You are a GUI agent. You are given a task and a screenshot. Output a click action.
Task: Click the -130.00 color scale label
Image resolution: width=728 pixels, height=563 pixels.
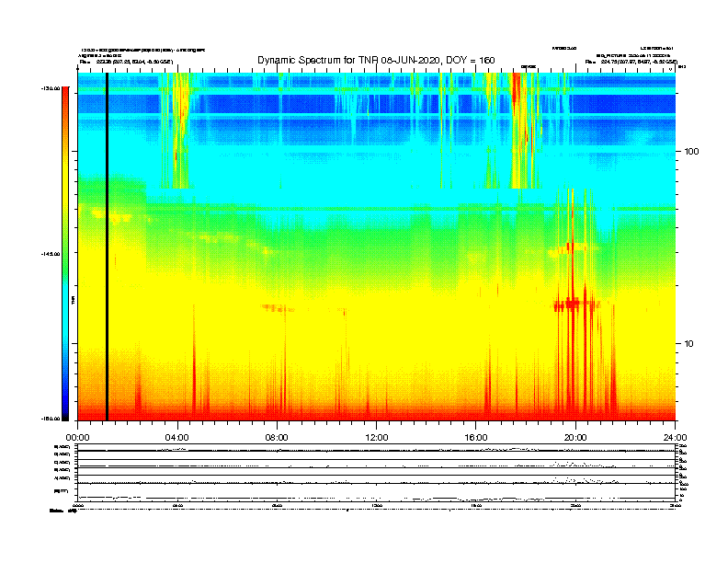click(x=51, y=88)
